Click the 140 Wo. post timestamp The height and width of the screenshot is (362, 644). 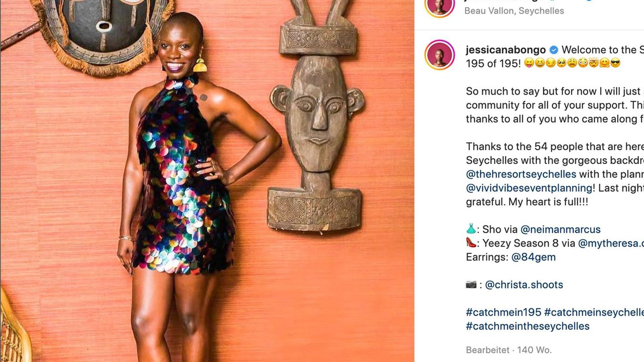[534, 350]
